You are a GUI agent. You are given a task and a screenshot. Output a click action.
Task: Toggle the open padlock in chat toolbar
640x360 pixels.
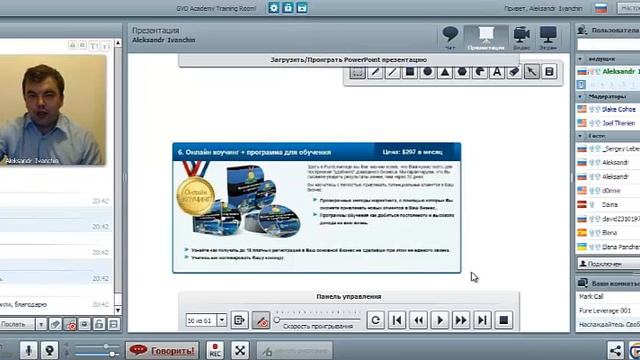coord(99,324)
